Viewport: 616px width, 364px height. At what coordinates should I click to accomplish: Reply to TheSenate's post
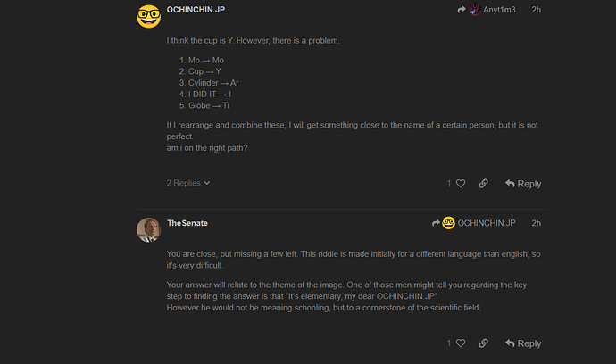(x=523, y=343)
